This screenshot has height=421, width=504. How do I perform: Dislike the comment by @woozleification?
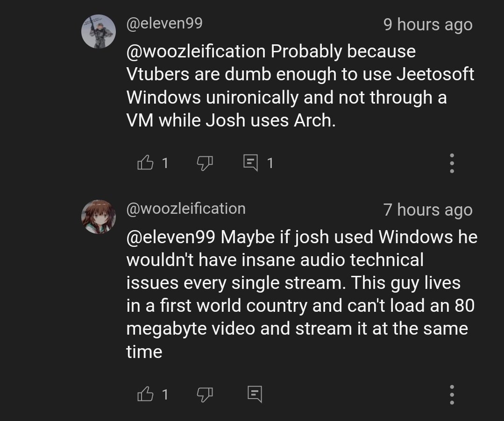pyautogui.click(x=205, y=395)
